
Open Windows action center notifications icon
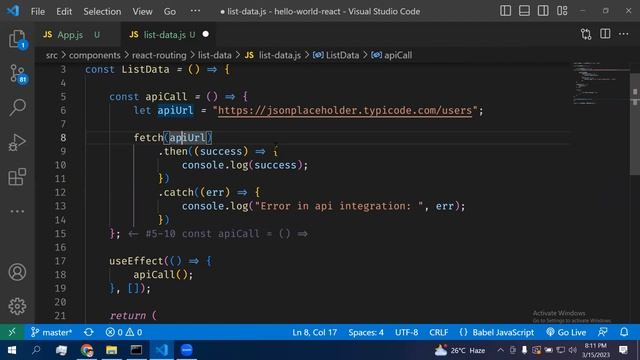(623, 350)
